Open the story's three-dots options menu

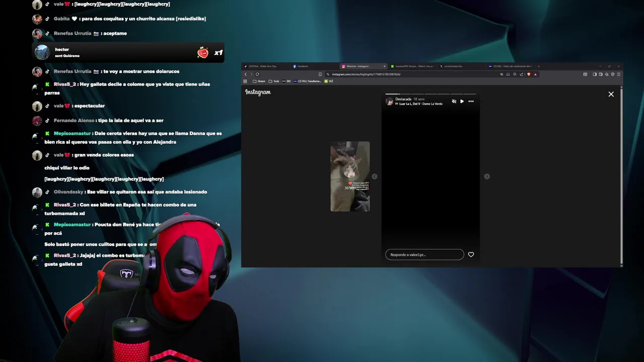point(471,102)
